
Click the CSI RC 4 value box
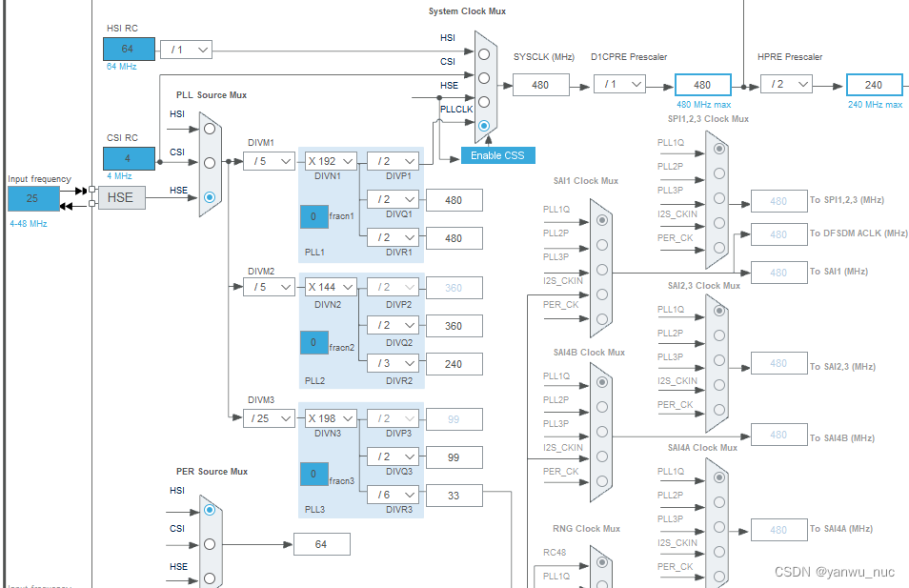pos(129,159)
